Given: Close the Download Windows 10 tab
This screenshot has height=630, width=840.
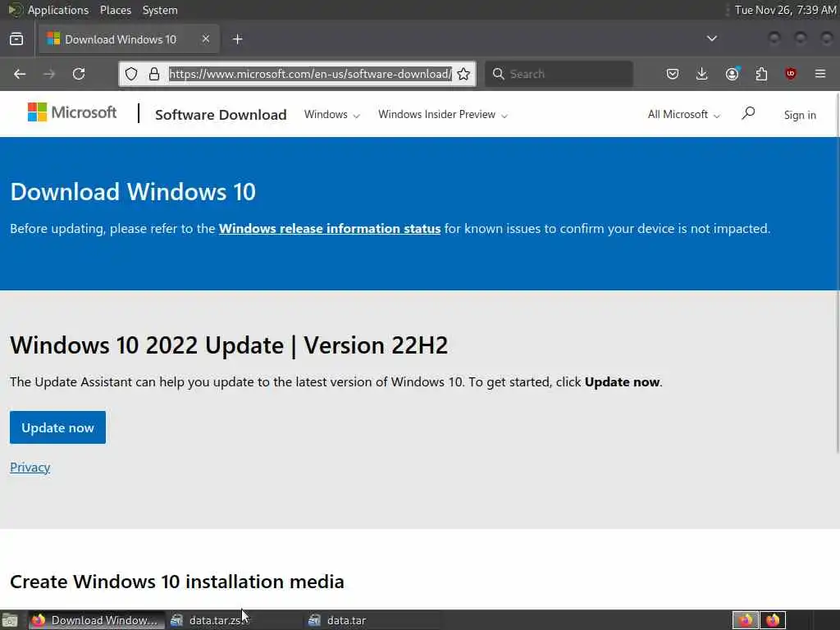Looking at the screenshot, I should tap(206, 39).
